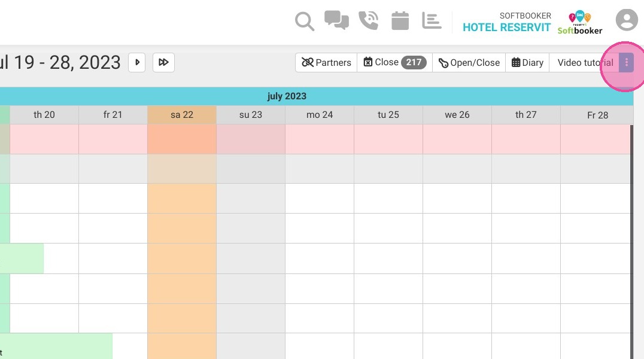
Task: Select the mo 24 column header
Action: (x=320, y=115)
